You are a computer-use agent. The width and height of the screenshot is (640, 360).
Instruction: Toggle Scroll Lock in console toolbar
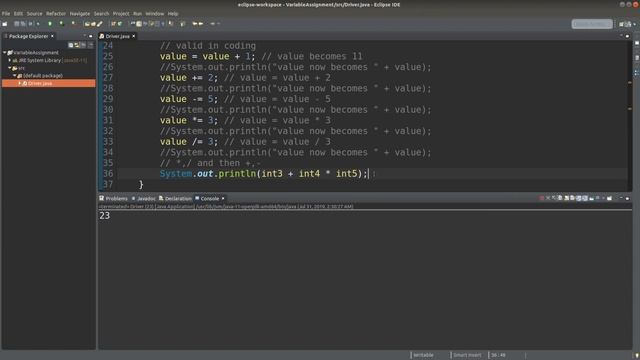tap(567, 198)
